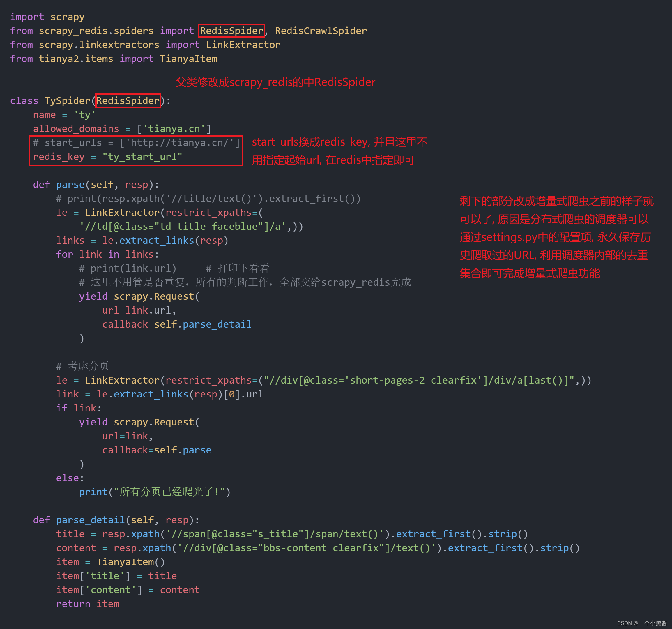Click the return item statement
Screen dimensions: 672x629
(x=88, y=604)
